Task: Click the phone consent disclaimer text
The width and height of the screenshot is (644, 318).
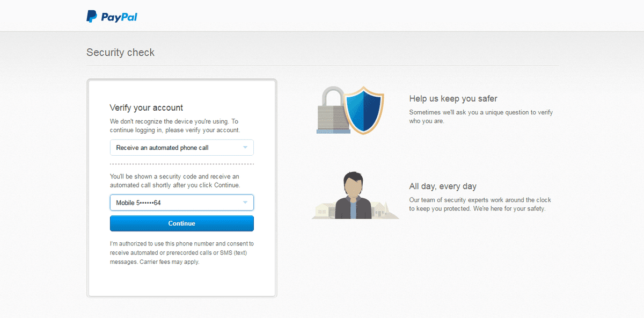Action: 181,252
